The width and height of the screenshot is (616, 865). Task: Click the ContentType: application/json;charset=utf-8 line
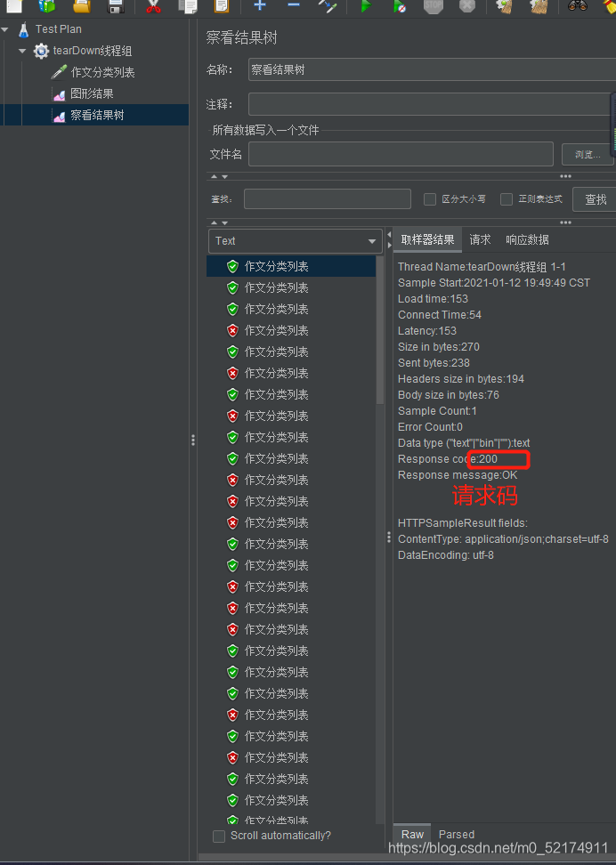(503, 539)
